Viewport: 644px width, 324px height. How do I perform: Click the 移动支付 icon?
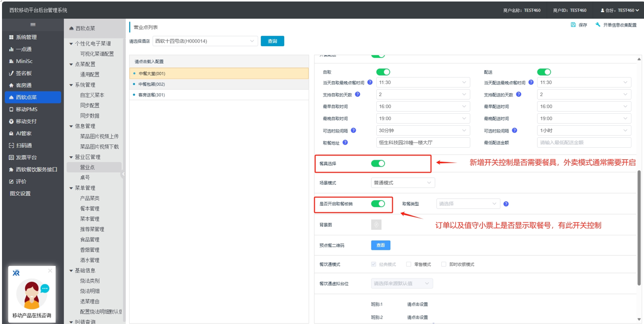point(12,121)
